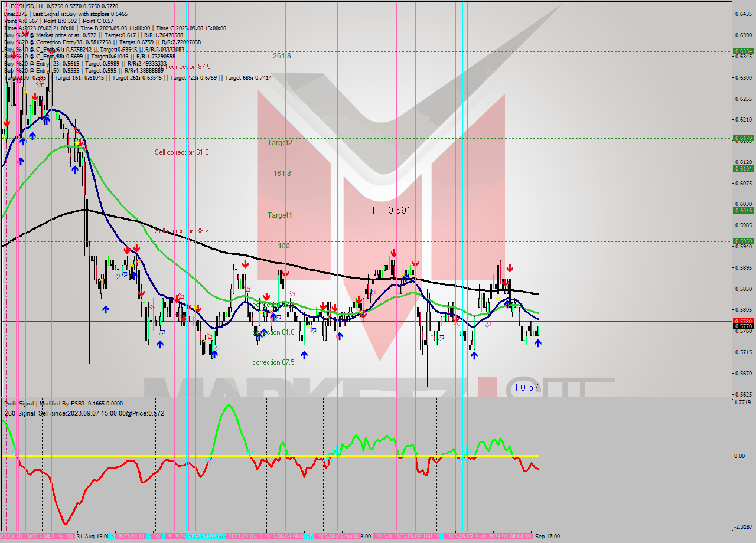Click the Target1 label on the chart
This screenshot has width=756, height=543.
(x=279, y=215)
